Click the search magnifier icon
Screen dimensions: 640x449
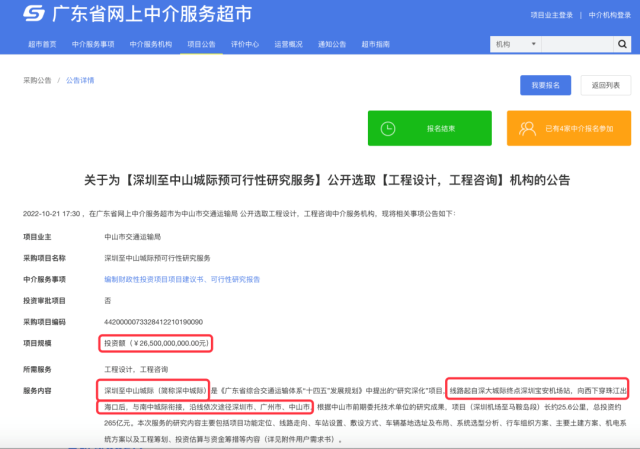(622, 44)
